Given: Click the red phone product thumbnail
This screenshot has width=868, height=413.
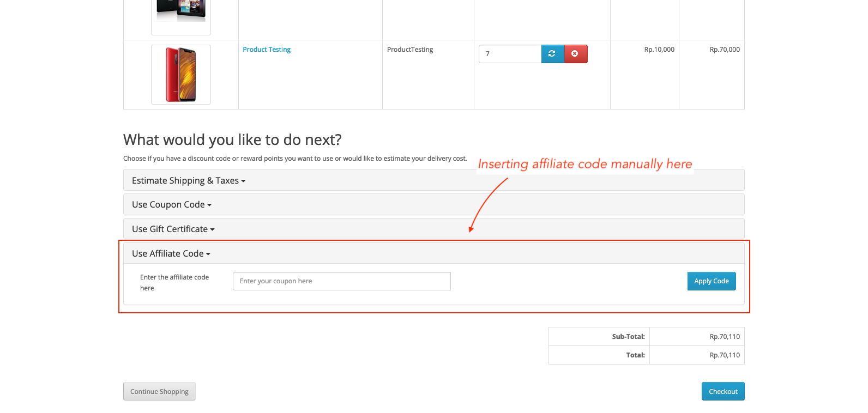Looking at the screenshot, I should tap(181, 75).
